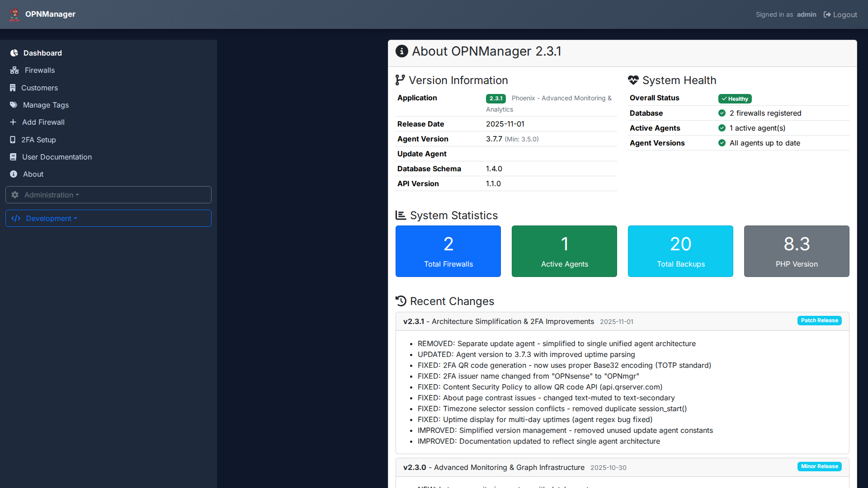This screenshot has height=488, width=868.
Task: Click the plus icon beside Add Firewall
Action: point(13,122)
